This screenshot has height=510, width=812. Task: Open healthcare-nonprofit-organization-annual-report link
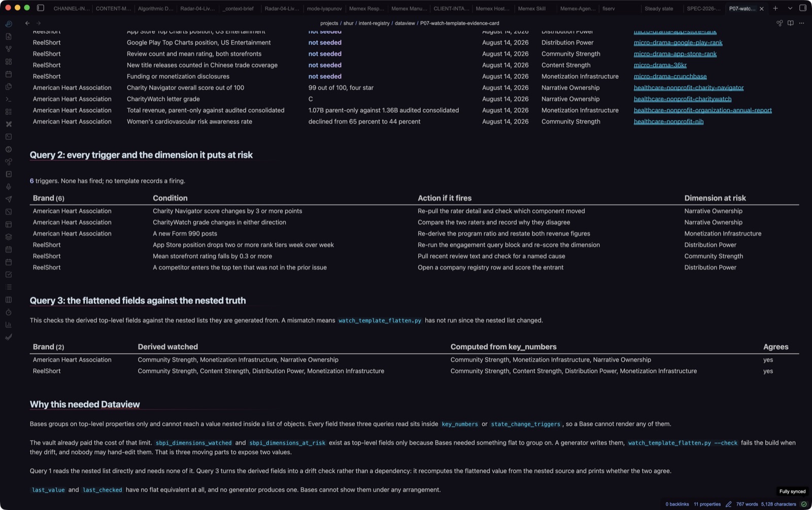[x=703, y=110]
